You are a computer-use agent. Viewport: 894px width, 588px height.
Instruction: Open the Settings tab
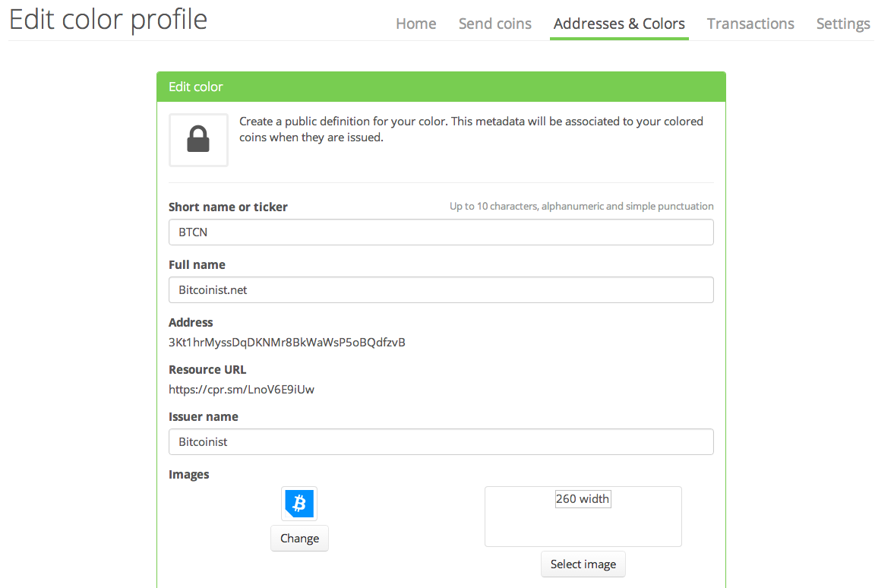tap(843, 24)
